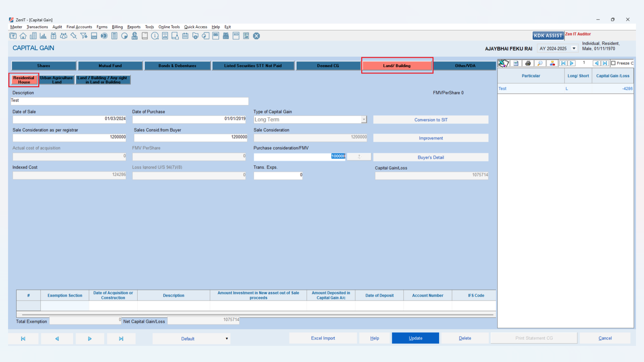Open the Online Tools menu
Viewport: 644px width, 362px height.
tap(169, 27)
